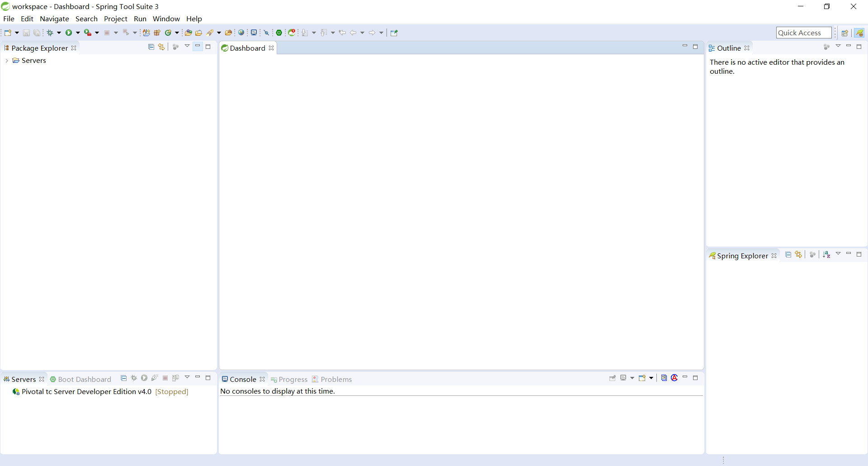Open the Project menu

click(116, 19)
